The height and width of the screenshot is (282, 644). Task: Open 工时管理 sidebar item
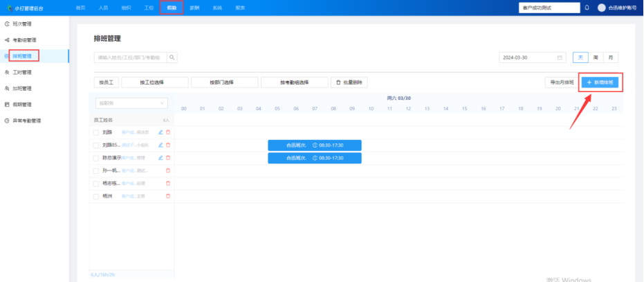click(35, 72)
